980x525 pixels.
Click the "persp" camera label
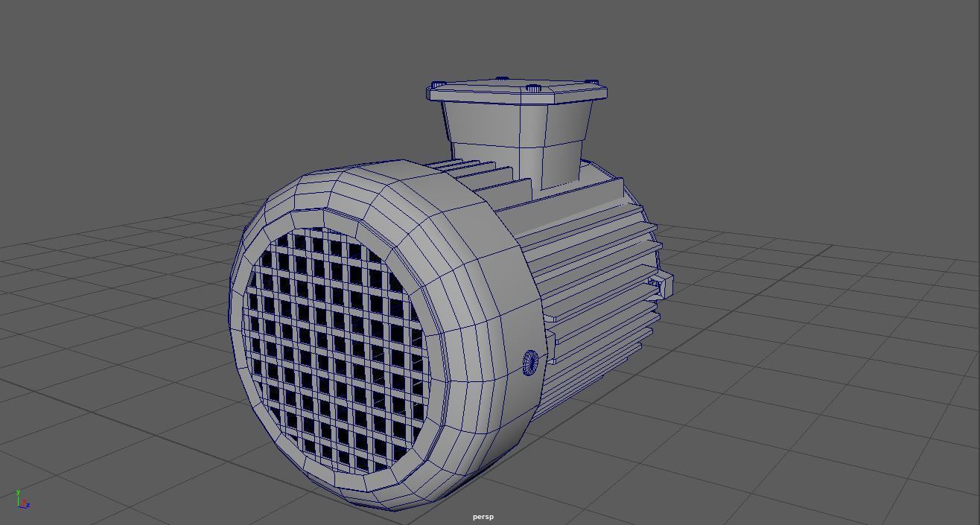[x=483, y=517]
